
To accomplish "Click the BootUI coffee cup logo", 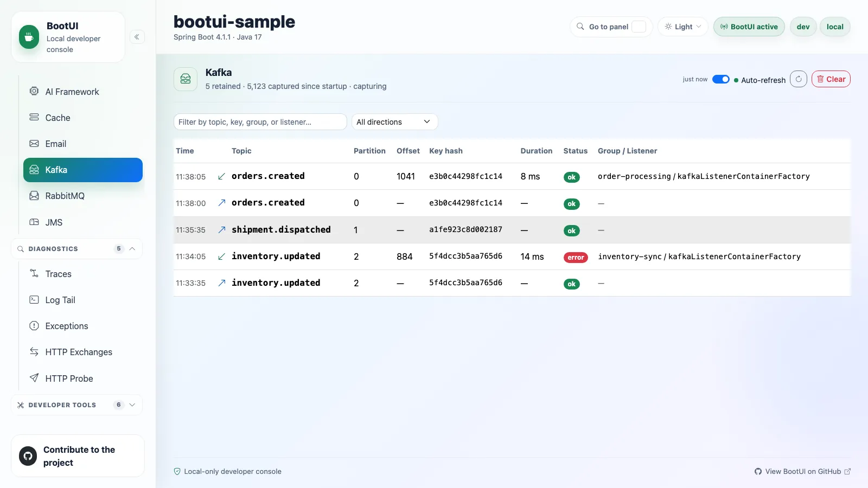I will click(x=29, y=37).
